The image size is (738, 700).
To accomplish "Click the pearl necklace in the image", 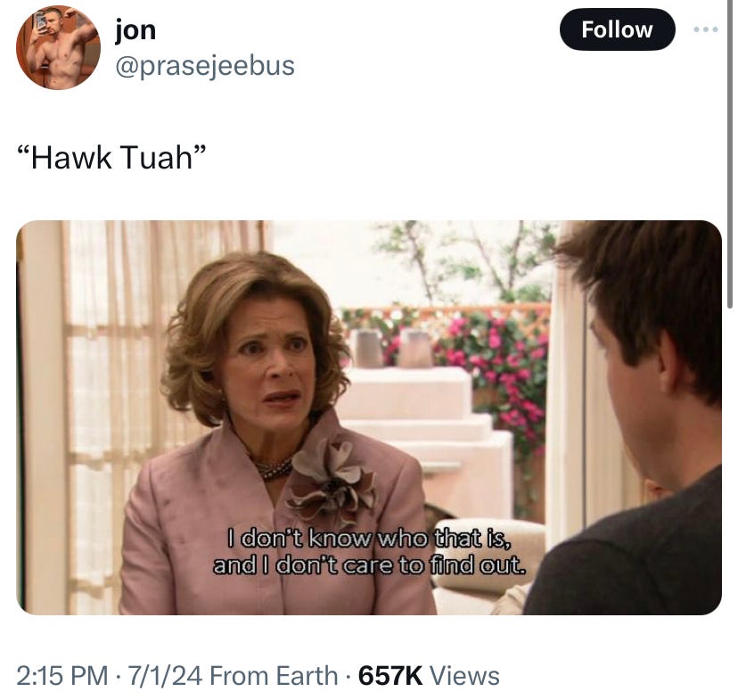I will (x=274, y=468).
